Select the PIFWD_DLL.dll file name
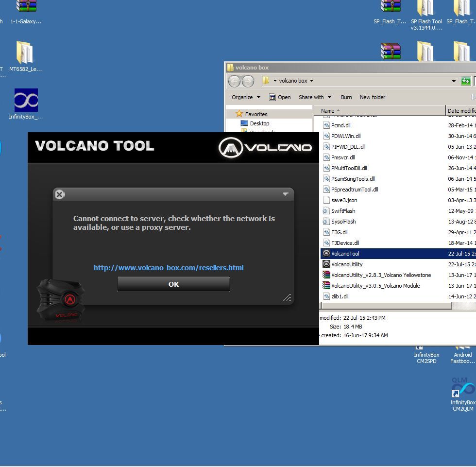The image size is (476, 467). pyautogui.click(x=348, y=147)
